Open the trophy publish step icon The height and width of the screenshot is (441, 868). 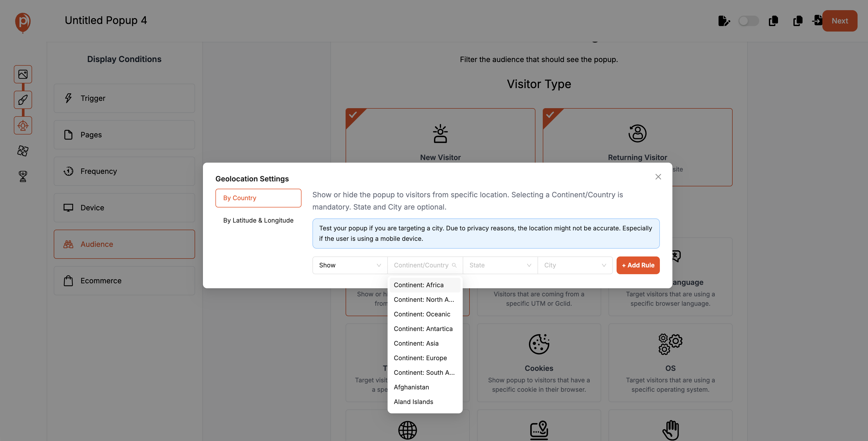tap(23, 176)
